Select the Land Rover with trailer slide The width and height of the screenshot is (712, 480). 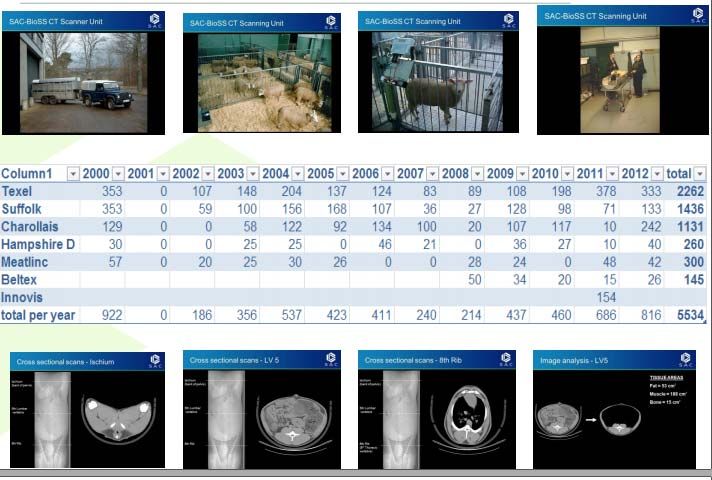(x=84, y=73)
